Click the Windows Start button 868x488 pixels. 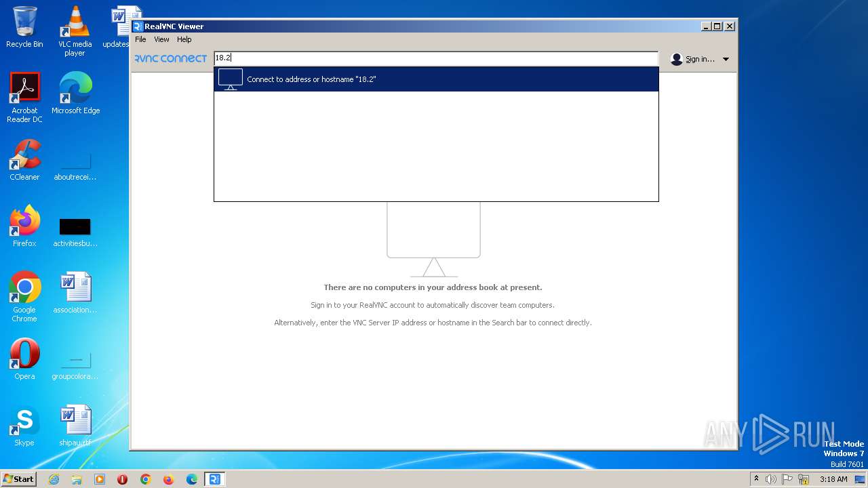(x=18, y=479)
